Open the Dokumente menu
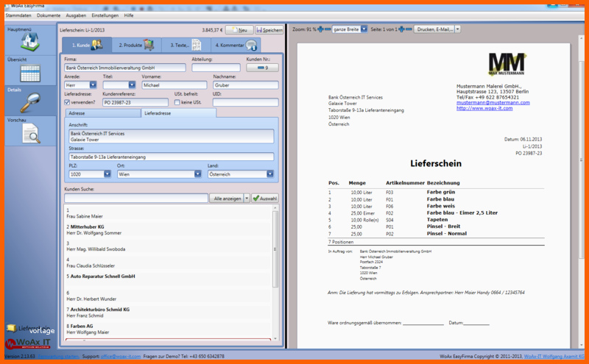 tap(49, 15)
